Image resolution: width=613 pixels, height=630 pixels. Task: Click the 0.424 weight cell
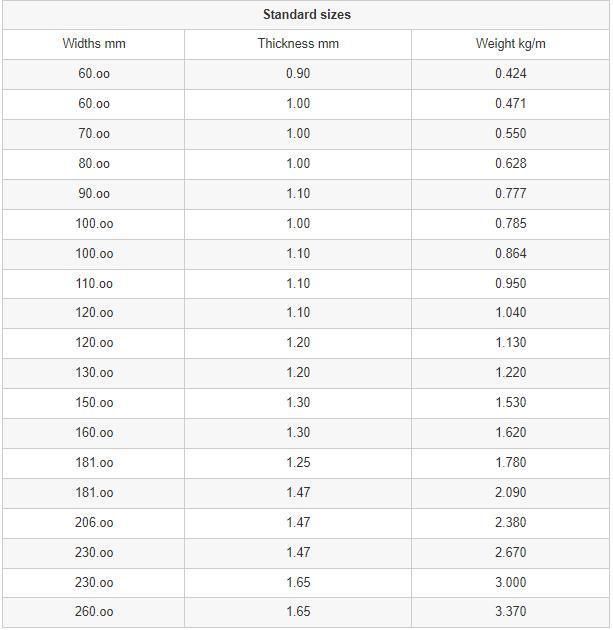coord(511,74)
